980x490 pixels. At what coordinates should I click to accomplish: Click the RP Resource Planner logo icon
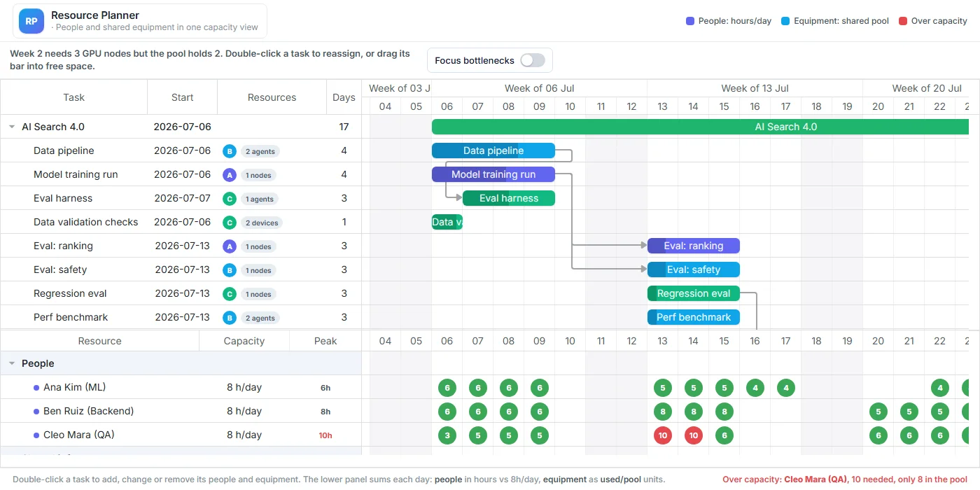(31, 21)
